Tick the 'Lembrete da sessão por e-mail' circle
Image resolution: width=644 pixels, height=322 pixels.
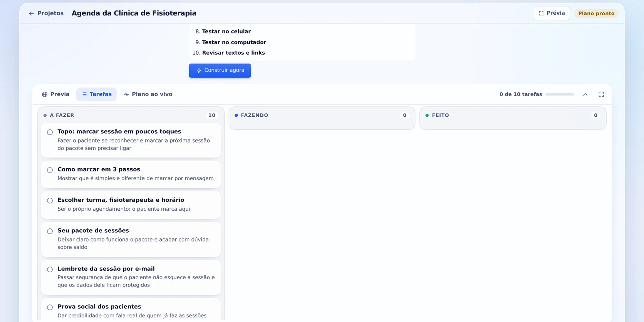(x=50, y=269)
